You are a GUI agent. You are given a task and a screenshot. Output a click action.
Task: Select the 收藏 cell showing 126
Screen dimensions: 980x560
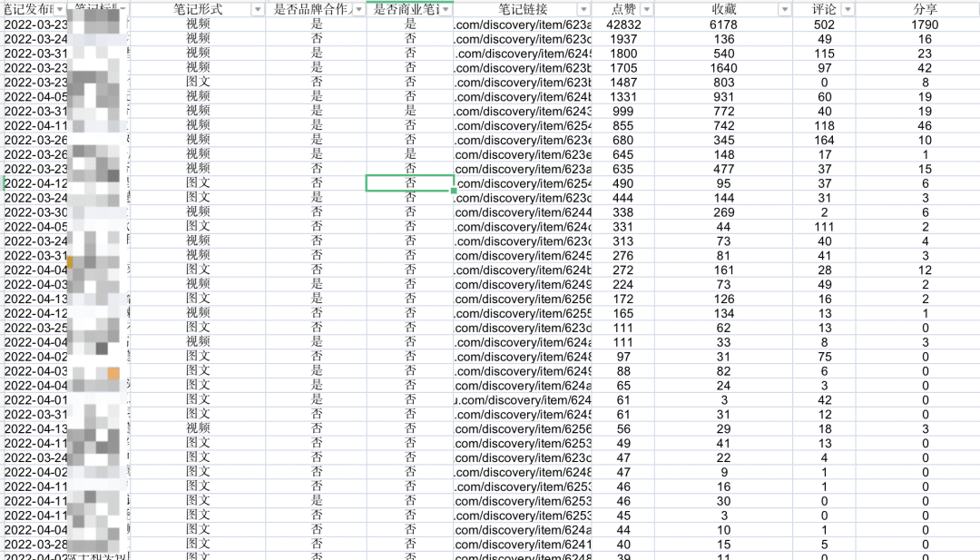coord(724,299)
